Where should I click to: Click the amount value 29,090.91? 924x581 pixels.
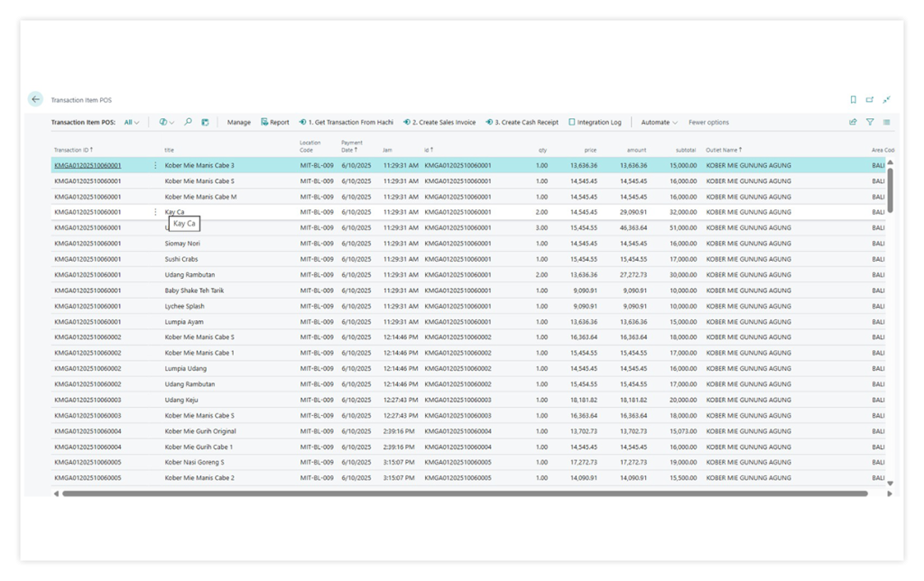click(x=633, y=212)
